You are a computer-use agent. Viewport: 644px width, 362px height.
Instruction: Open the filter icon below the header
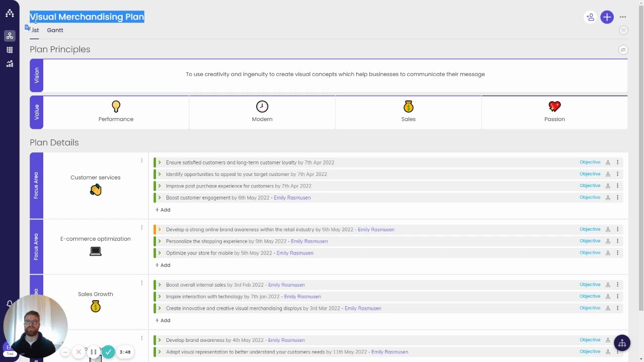pos(623,30)
